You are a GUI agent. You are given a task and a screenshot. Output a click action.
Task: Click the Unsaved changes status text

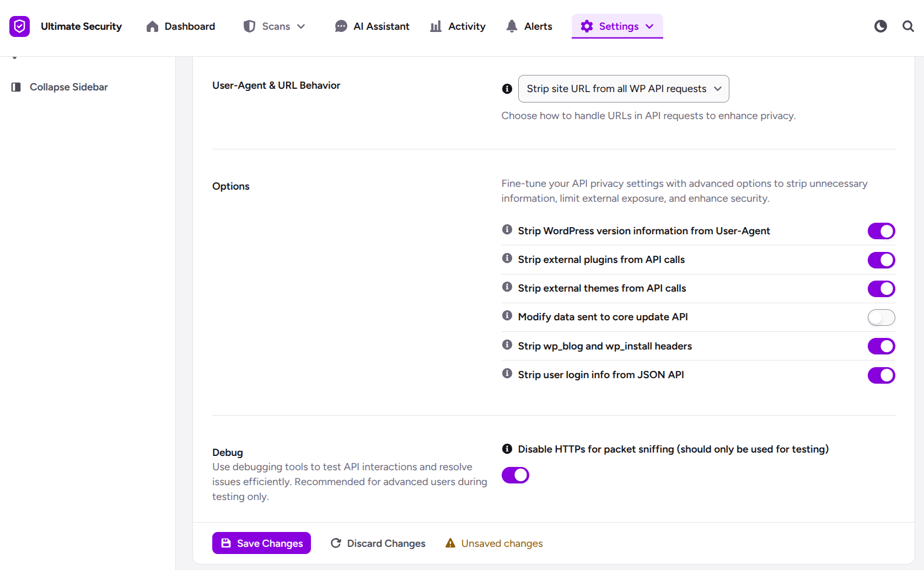point(502,544)
